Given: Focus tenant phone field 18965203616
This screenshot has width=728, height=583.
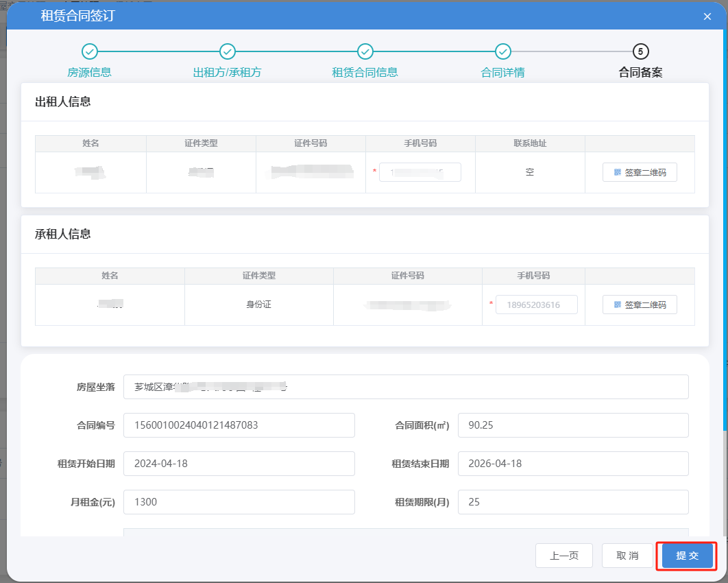Looking at the screenshot, I should click(537, 305).
